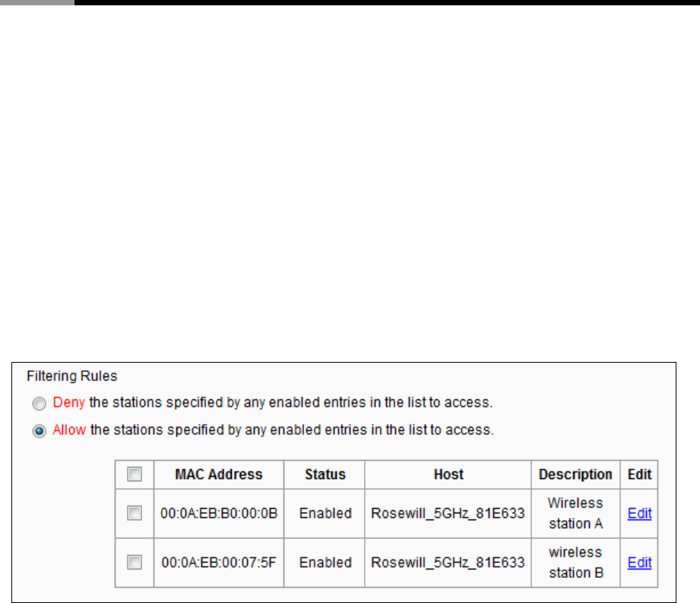
Task: Tick the select-all checkbox in table header
Action: [135, 474]
